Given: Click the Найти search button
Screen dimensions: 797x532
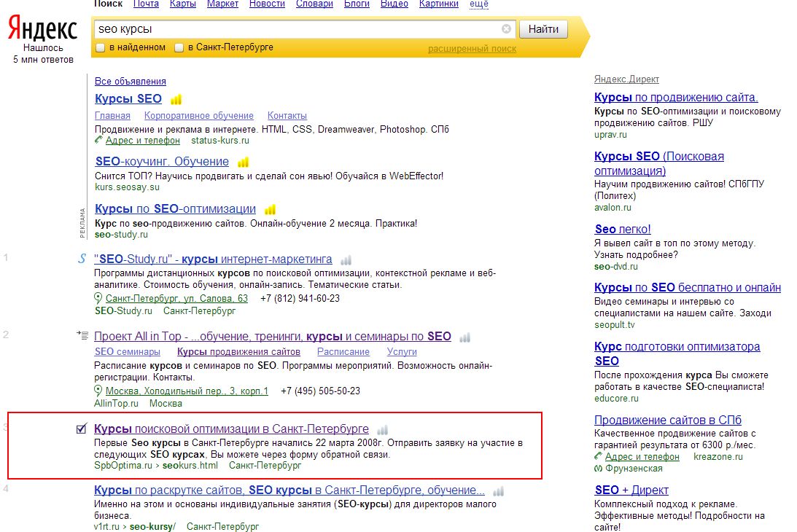Looking at the screenshot, I should coord(543,29).
